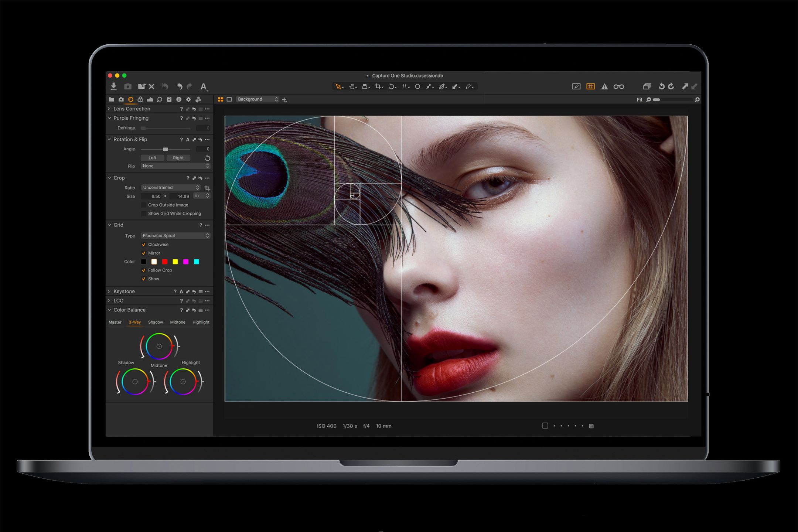Click the Undo arrow in the toolbar

(x=180, y=86)
